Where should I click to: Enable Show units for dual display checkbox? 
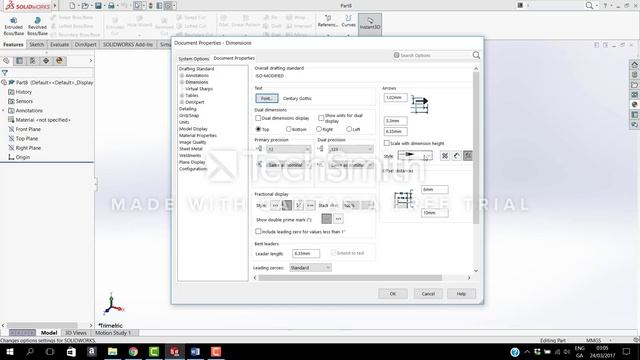(321, 118)
